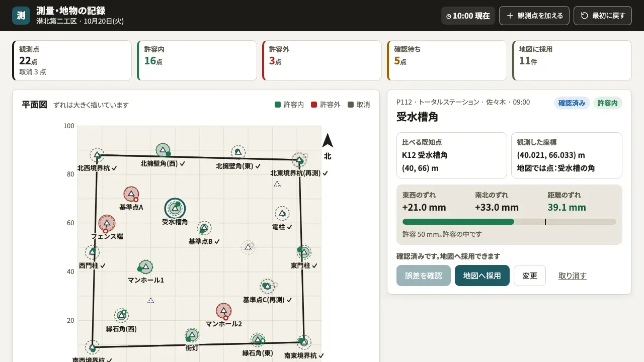Click the 10:00 現在 time indicator
Screen dimensions: 644x362
[468, 16]
